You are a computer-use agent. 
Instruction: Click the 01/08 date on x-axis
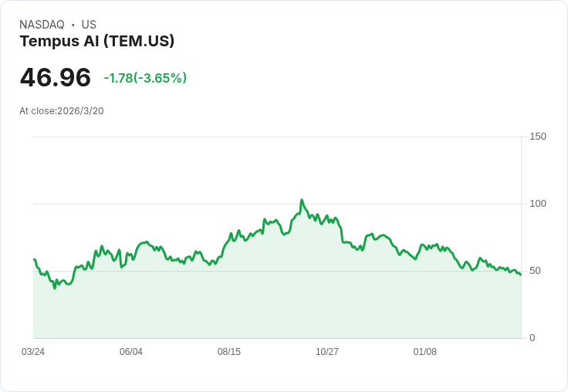tap(425, 352)
